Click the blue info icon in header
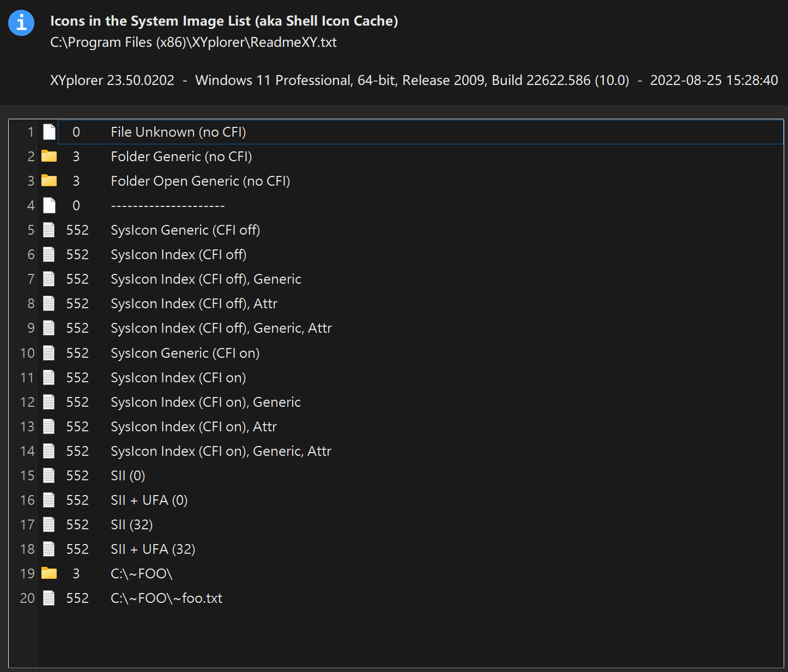788x672 pixels. coord(21,23)
